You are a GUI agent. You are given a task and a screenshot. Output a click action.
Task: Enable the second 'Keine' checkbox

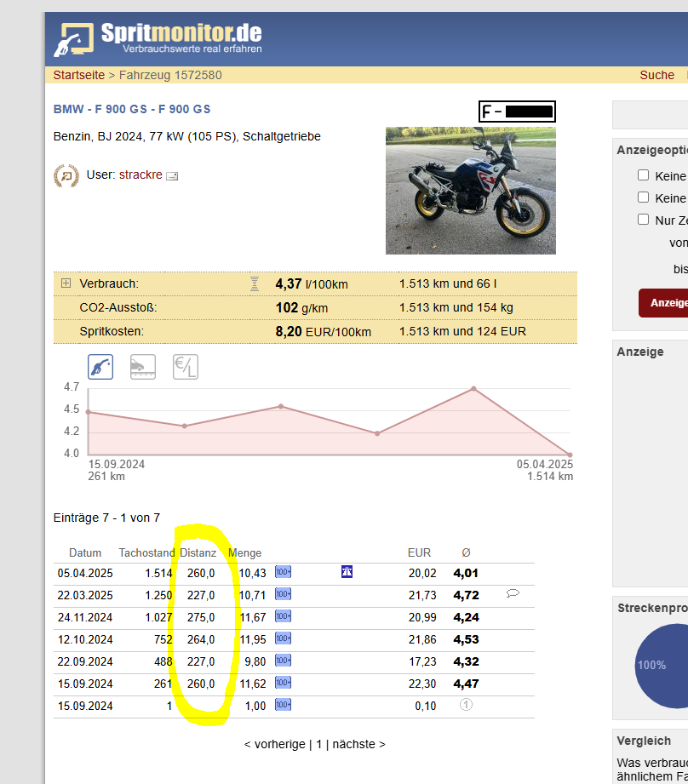644,197
